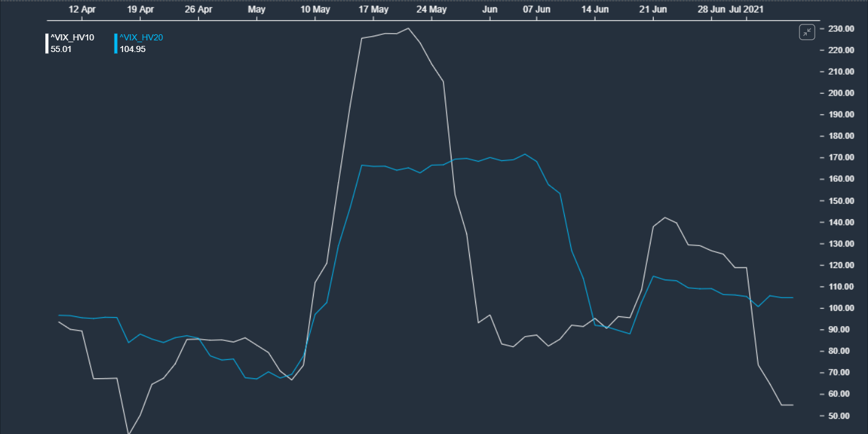This screenshot has height=434, width=868.
Task: Click the 60.00 price axis label
Action: pyautogui.click(x=839, y=394)
